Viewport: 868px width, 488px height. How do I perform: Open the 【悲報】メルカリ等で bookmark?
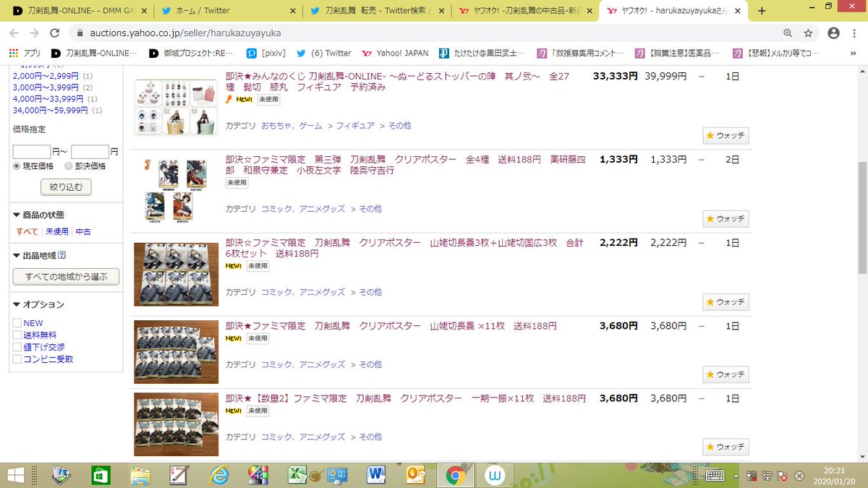tap(775, 53)
